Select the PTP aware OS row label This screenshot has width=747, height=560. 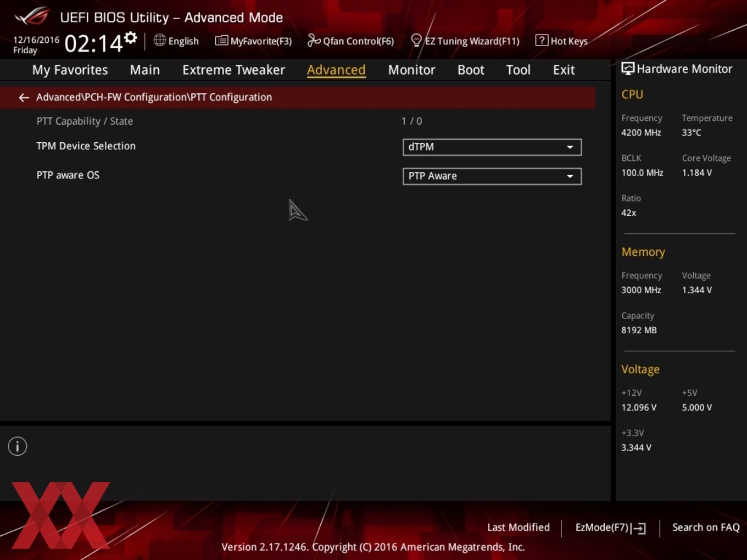[x=68, y=175]
